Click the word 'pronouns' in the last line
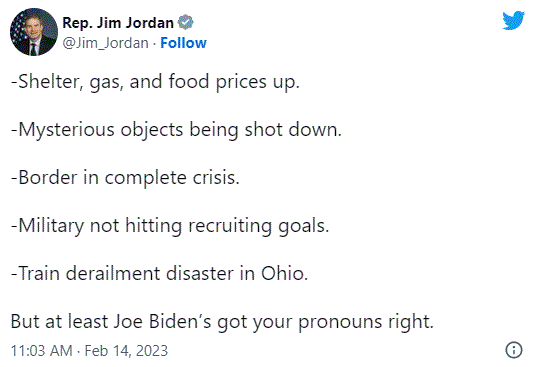540x367 pixels. tap(340, 323)
